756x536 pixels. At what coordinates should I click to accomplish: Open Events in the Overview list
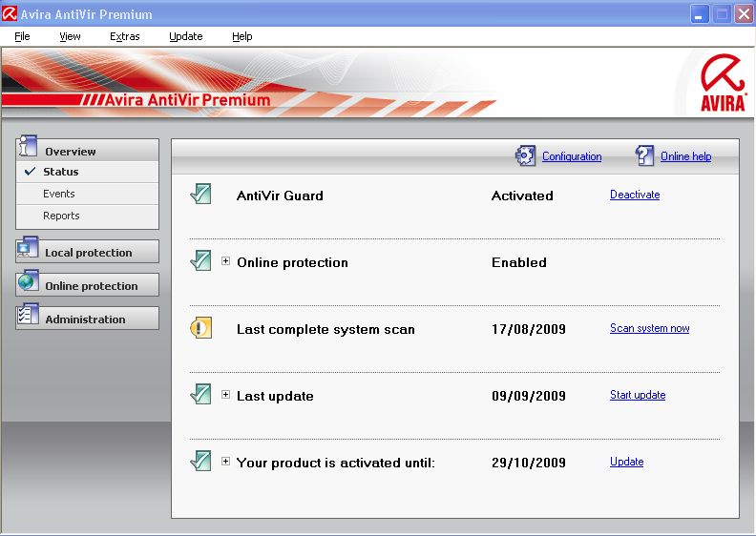pyautogui.click(x=87, y=194)
